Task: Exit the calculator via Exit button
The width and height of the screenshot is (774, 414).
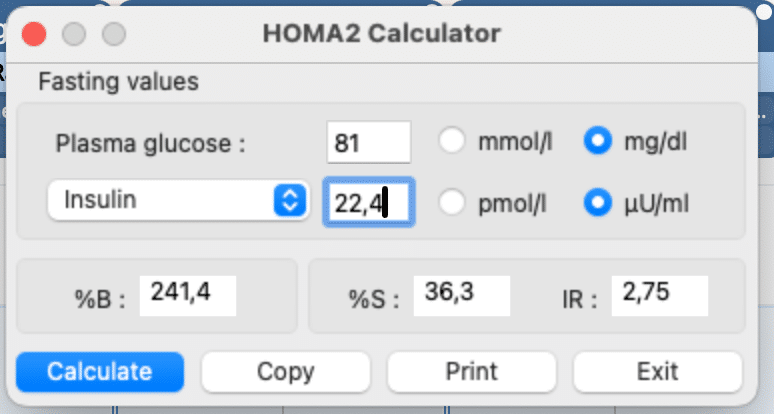Action: coord(657,371)
